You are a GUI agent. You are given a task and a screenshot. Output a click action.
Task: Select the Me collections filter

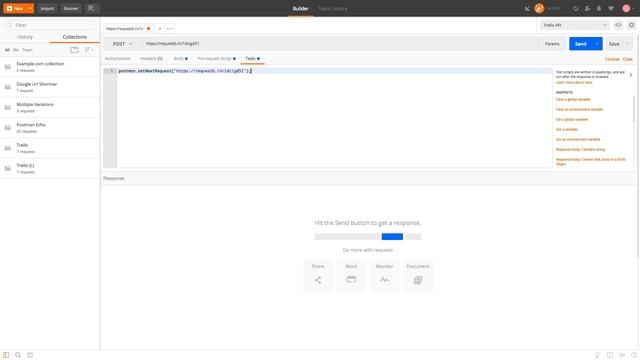[x=16, y=50]
